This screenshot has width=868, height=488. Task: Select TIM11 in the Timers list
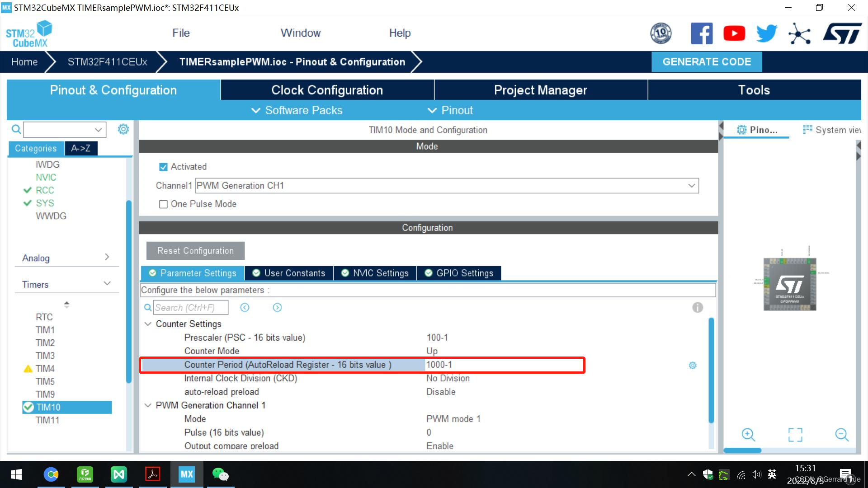(x=47, y=420)
